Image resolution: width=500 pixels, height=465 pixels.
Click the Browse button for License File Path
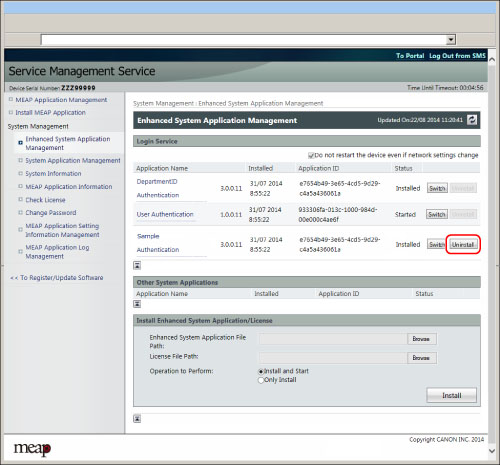(x=421, y=358)
